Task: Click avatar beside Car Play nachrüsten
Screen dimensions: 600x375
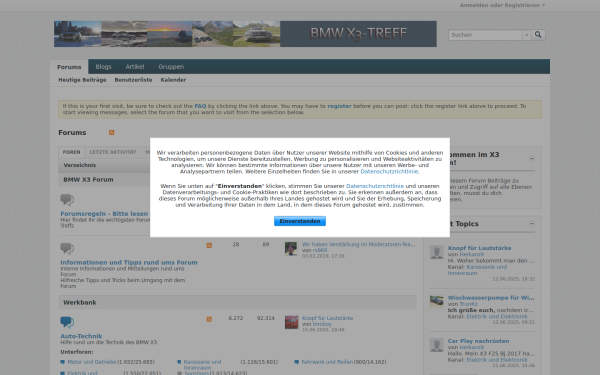Action: coord(437,345)
